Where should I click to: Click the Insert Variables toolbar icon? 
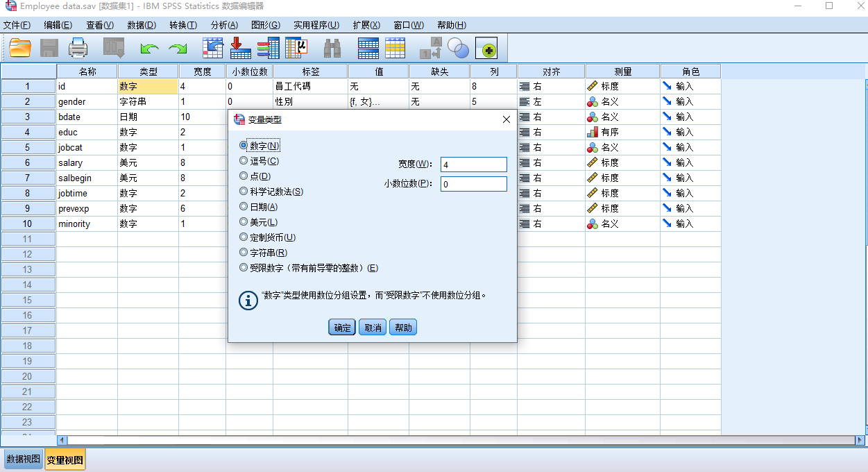click(395, 48)
